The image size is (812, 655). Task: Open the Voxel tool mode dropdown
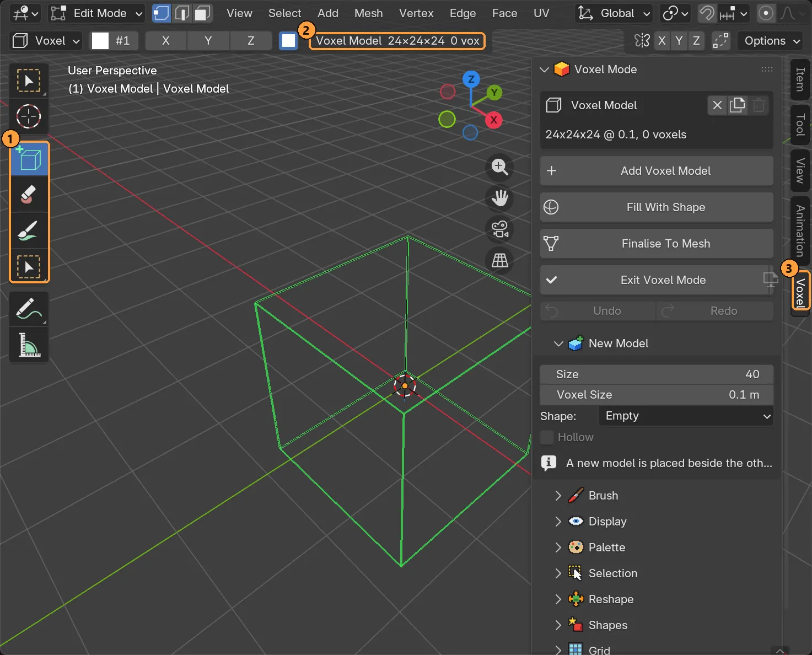pos(46,41)
